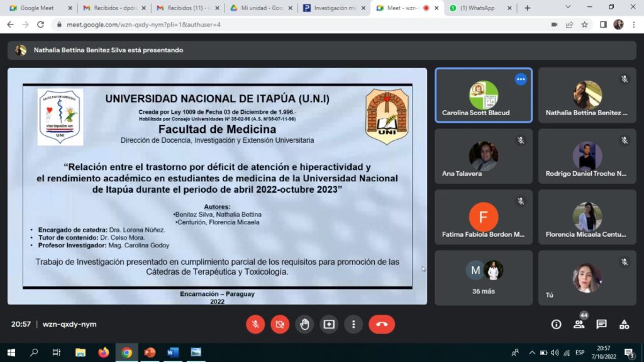Click the 36 más participants tile
Image resolution: width=644 pixels, height=362 pixels.
tap(484, 278)
